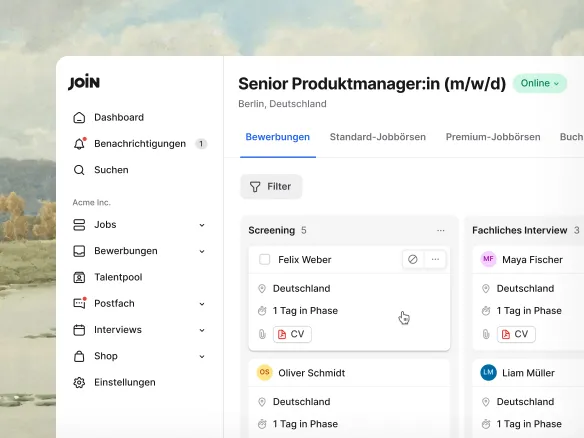Open Felix Weber's CV attachment
The height and width of the screenshot is (438, 584).
point(292,334)
